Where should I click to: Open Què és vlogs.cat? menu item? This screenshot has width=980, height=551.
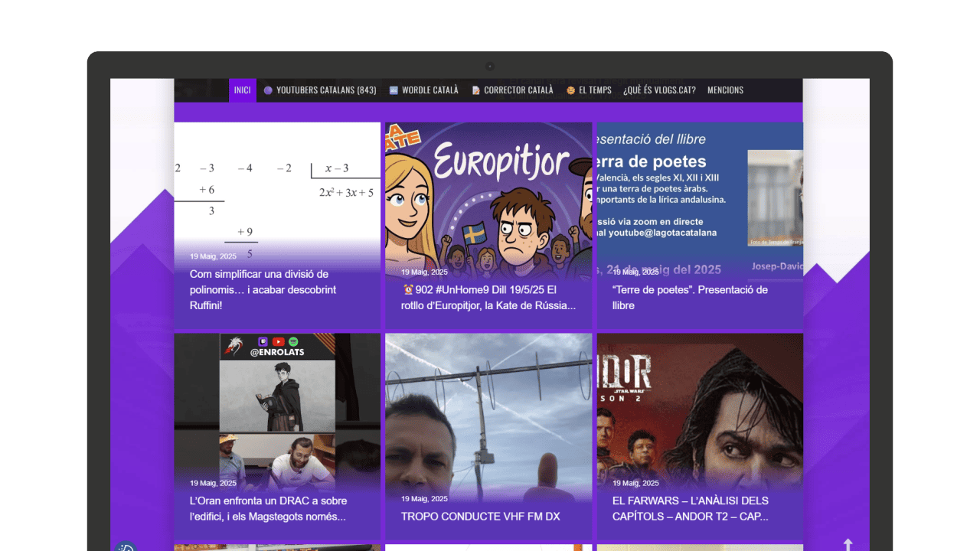click(659, 90)
